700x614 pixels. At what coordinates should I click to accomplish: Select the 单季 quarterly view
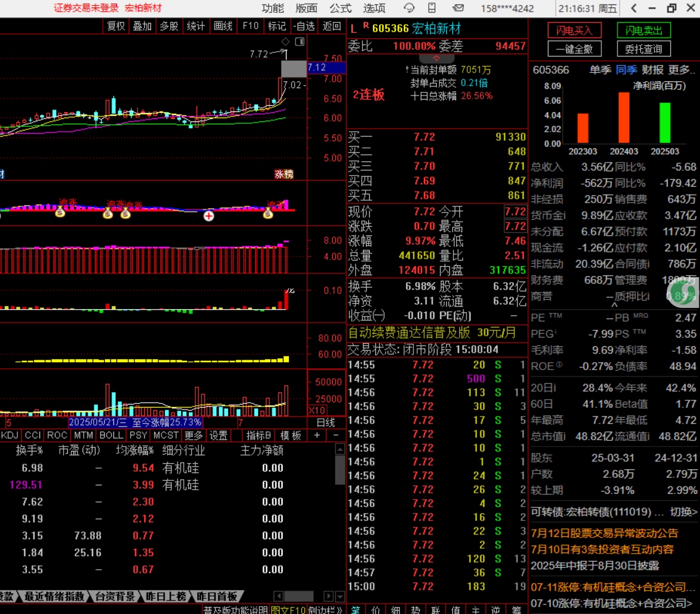(600, 70)
